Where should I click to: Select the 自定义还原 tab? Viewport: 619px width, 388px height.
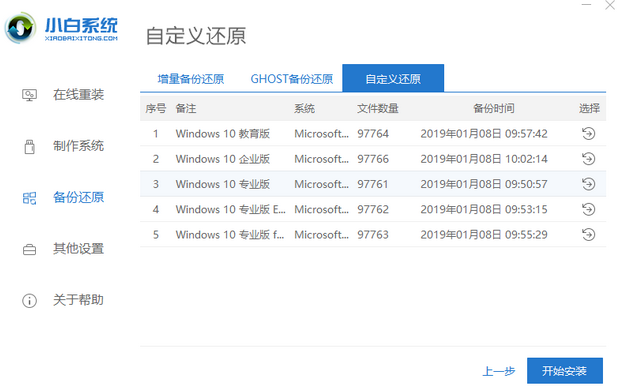click(x=393, y=78)
